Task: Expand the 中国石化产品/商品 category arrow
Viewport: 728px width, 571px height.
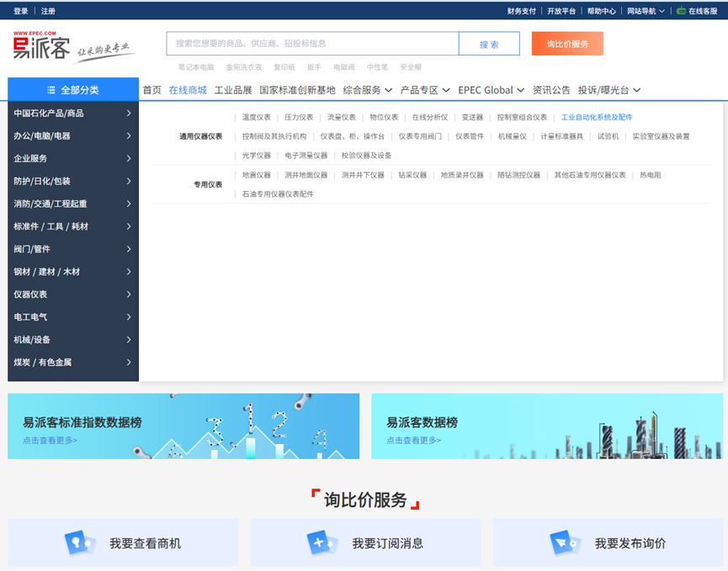Action: tap(129, 113)
